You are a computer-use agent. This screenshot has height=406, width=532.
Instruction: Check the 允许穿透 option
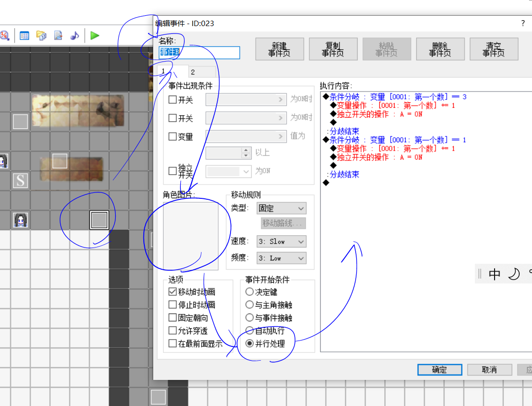point(172,330)
